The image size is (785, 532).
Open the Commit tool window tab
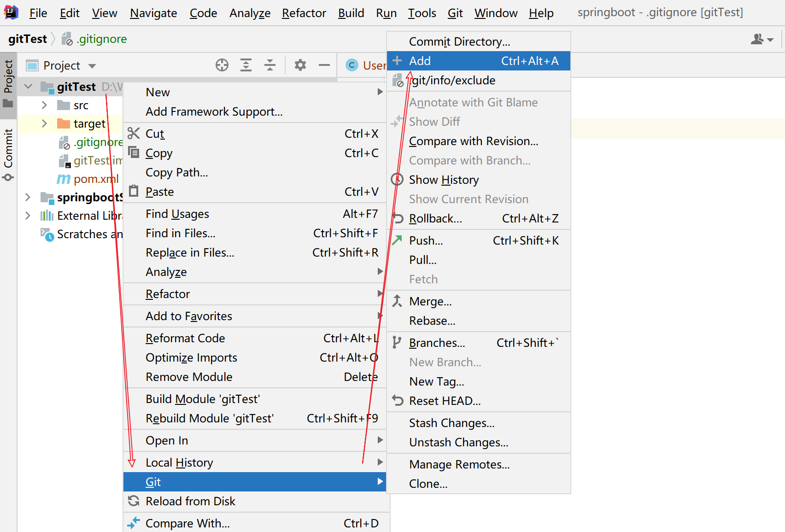pos(8,154)
